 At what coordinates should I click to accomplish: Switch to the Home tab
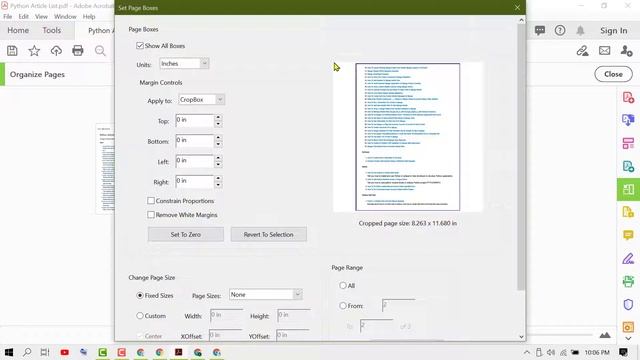pyautogui.click(x=18, y=31)
